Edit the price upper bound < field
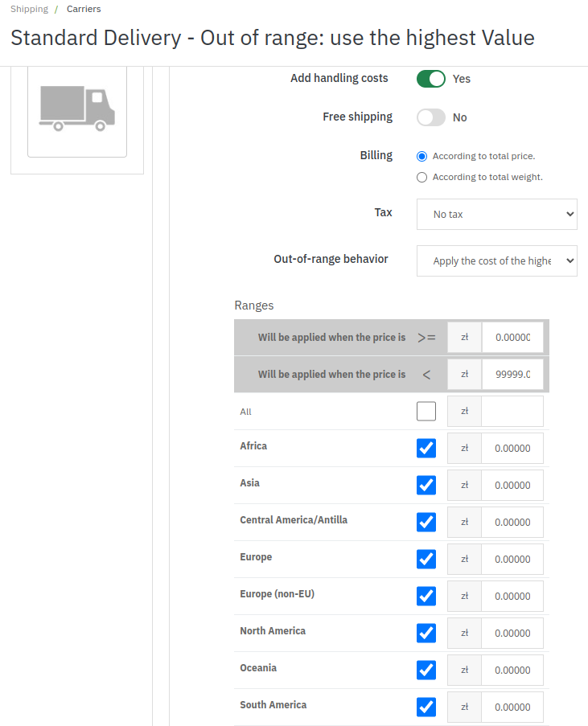This screenshot has height=726, width=588. pos(512,374)
